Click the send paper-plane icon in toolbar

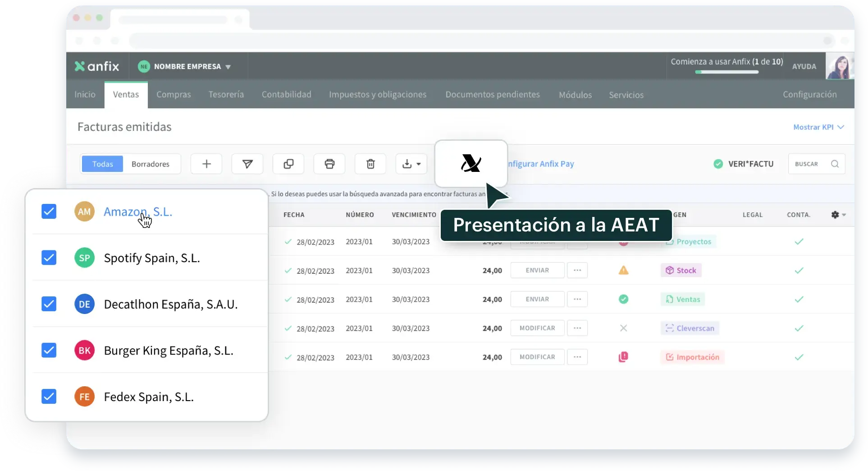(x=247, y=164)
